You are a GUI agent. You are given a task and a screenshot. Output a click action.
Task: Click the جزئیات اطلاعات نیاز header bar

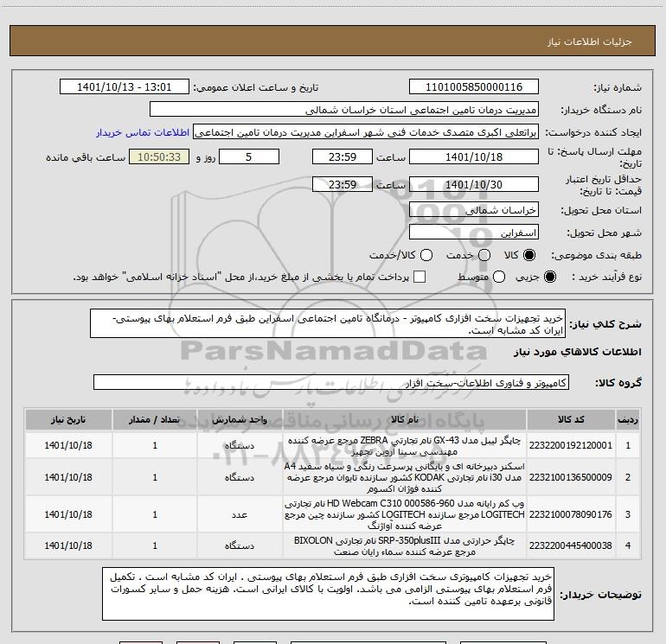pos(332,41)
